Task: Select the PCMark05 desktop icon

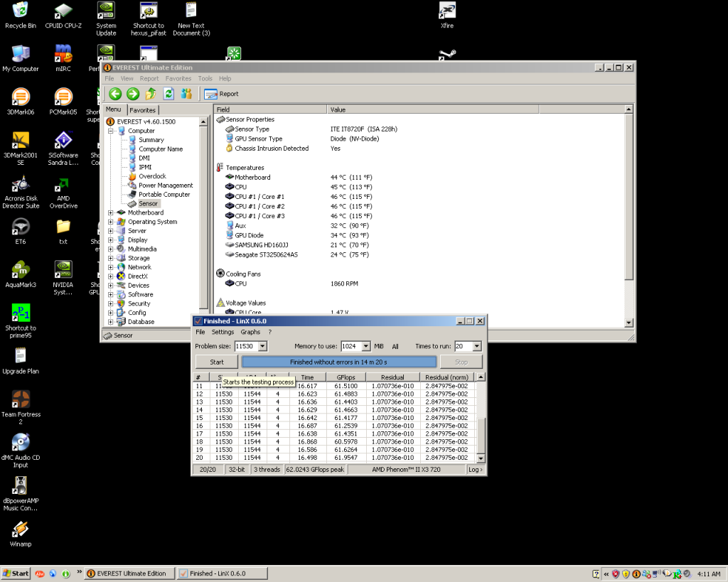Action: click(x=63, y=102)
